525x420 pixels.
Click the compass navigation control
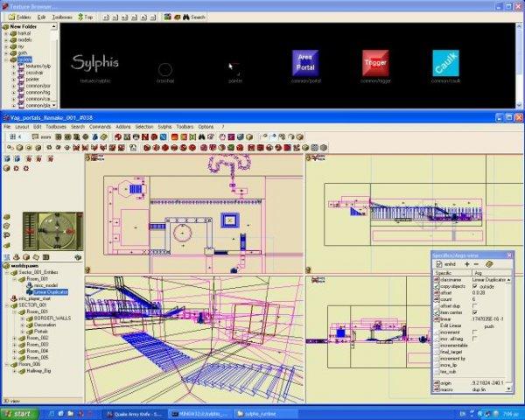[x=57, y=231]
